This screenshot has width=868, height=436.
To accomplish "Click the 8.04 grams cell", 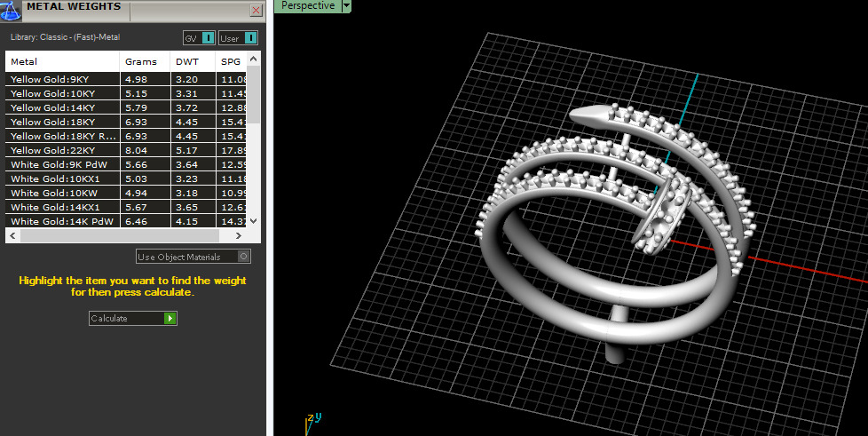I will [x=145, y=150].
